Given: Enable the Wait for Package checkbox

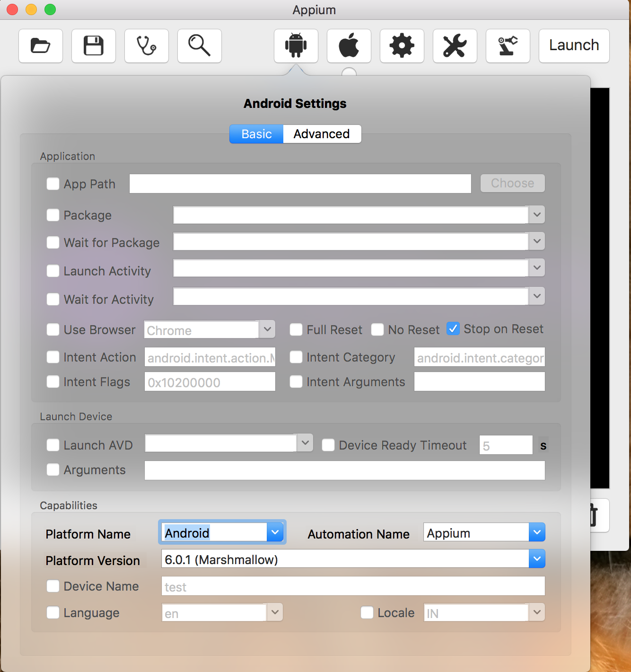Looking at the screenshot, I should 53,243.
